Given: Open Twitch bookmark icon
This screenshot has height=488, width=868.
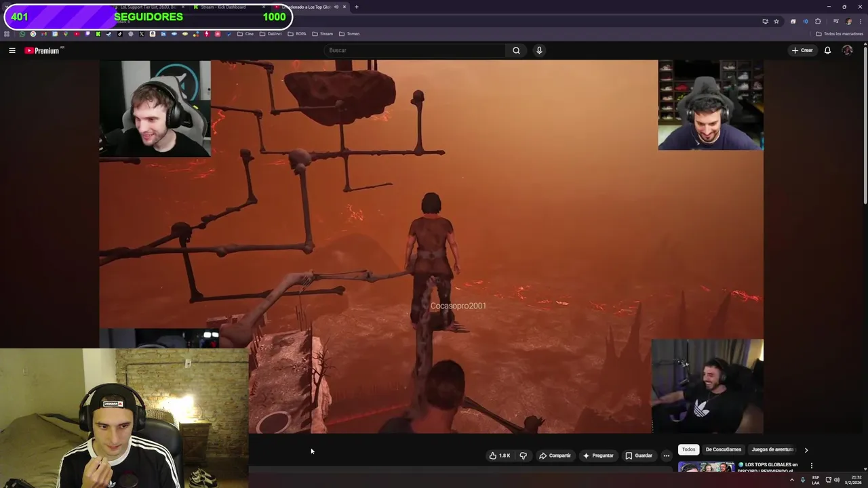Looking at the screenshot, I should 87,34.
